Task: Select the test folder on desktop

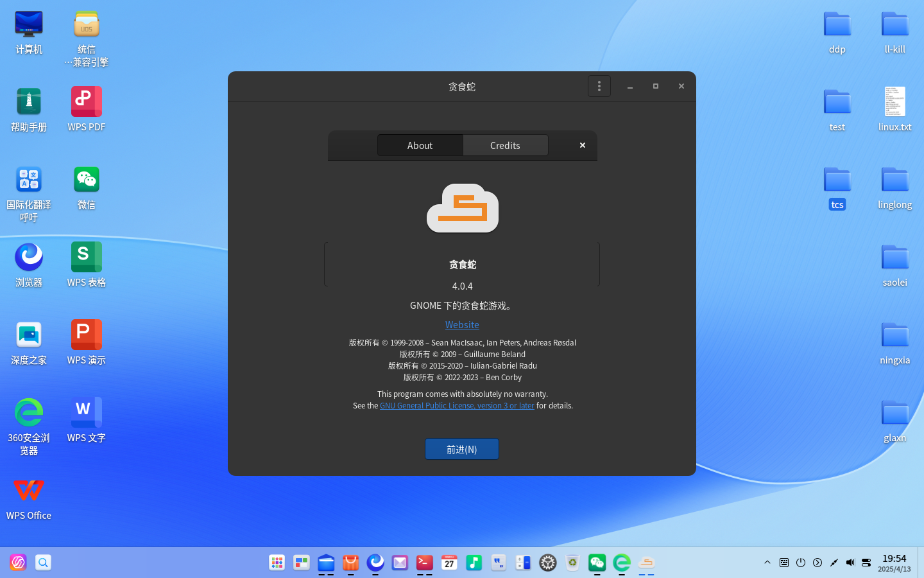Action: (x=837, y=110)
